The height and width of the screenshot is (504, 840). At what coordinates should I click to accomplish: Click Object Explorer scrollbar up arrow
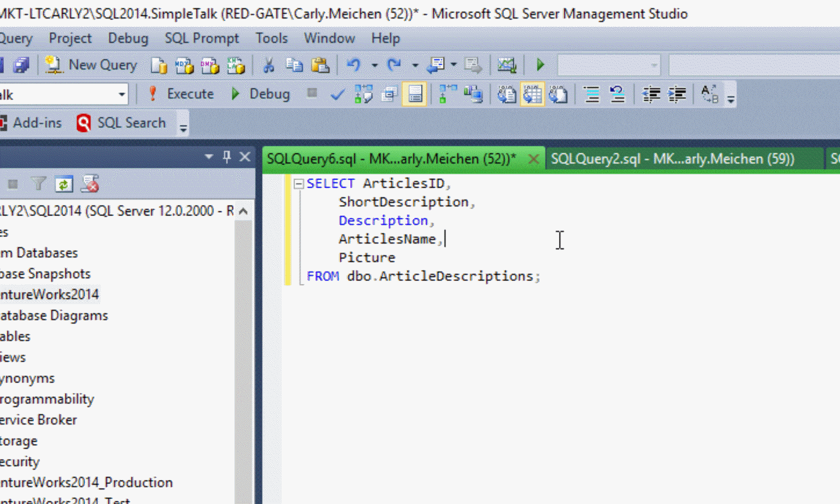coord(243,211)
